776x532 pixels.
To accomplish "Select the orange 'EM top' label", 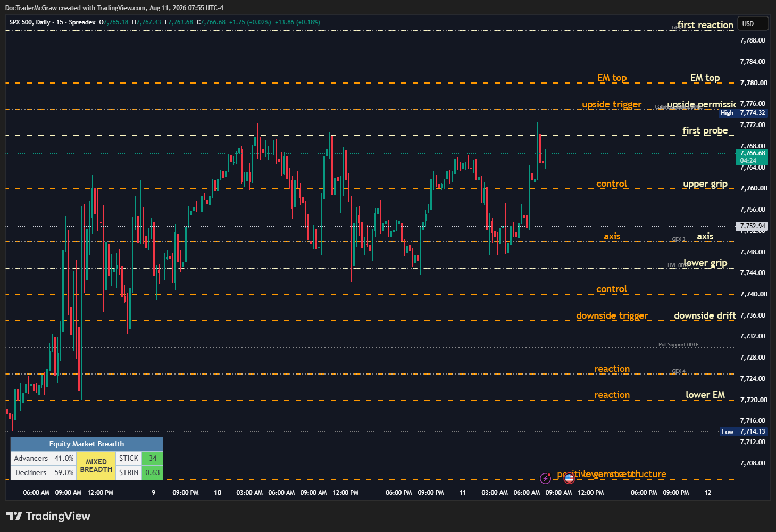I will click(x=612, y=78).
